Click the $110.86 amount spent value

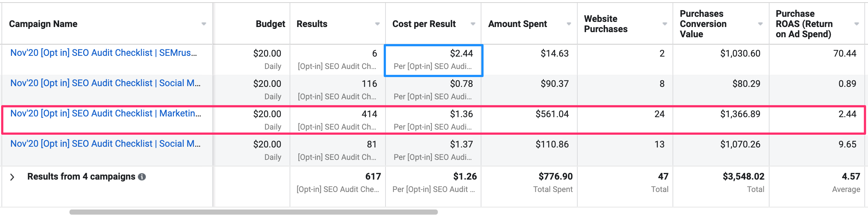(552, 145)
